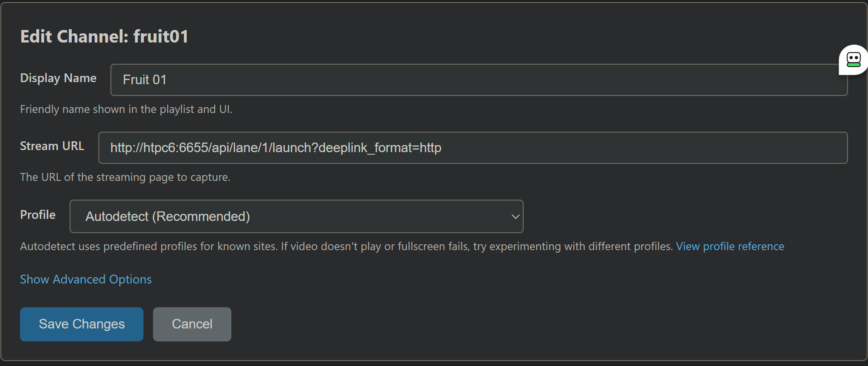This screenshot has height=366, width=868.
Task: Click the htpc6 launch URL text
Action: [276, 148]
